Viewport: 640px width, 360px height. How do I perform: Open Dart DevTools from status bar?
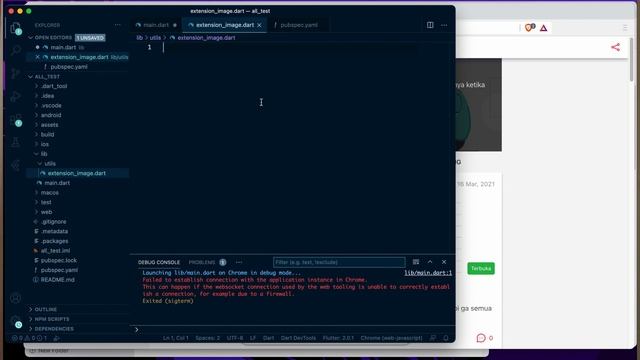pyautogui.click(x=298, y=338)
